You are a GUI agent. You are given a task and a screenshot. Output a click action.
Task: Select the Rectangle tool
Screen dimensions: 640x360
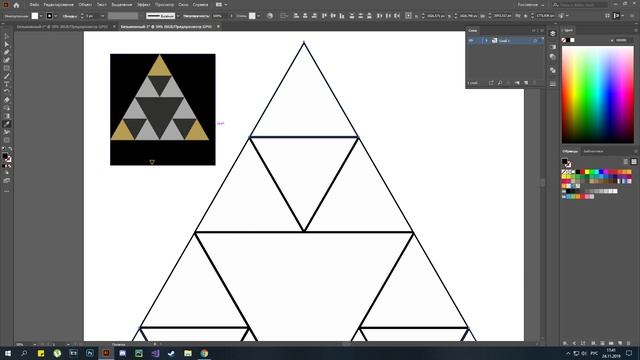coord(7,68)
